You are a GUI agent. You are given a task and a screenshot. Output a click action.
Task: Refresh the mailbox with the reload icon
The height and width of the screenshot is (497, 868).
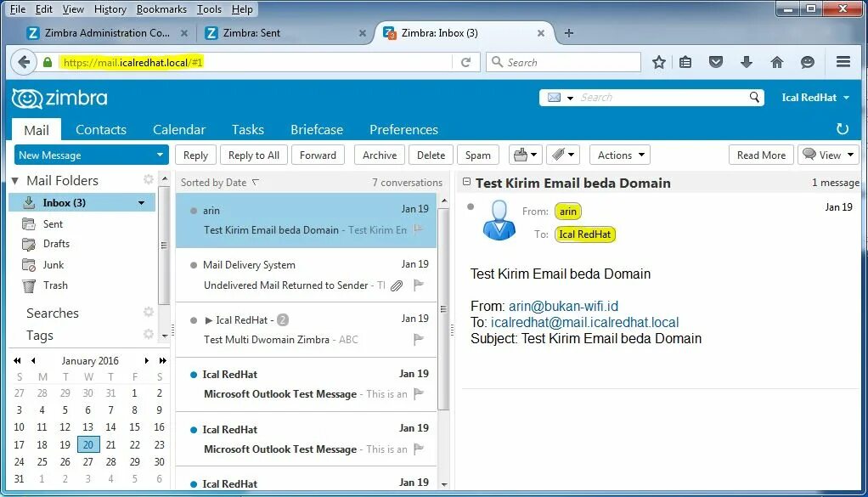click(841, 129)
